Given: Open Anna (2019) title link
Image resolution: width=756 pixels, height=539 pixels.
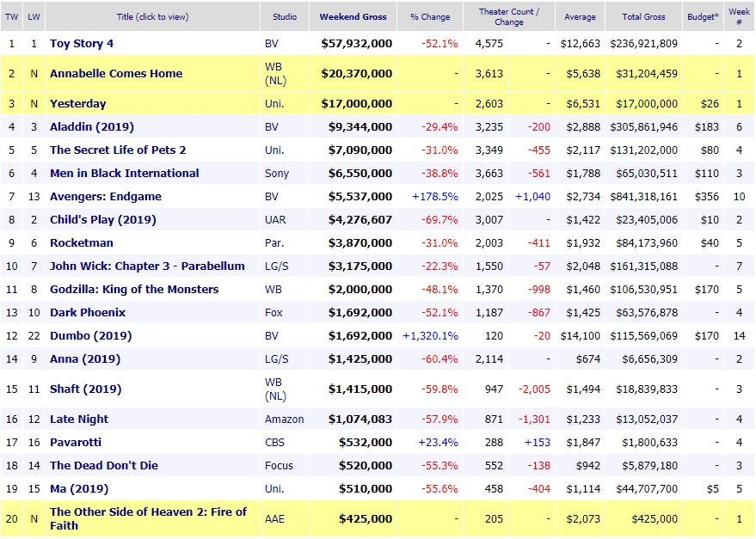Looking at the screenshot, I should pos(85,358).
